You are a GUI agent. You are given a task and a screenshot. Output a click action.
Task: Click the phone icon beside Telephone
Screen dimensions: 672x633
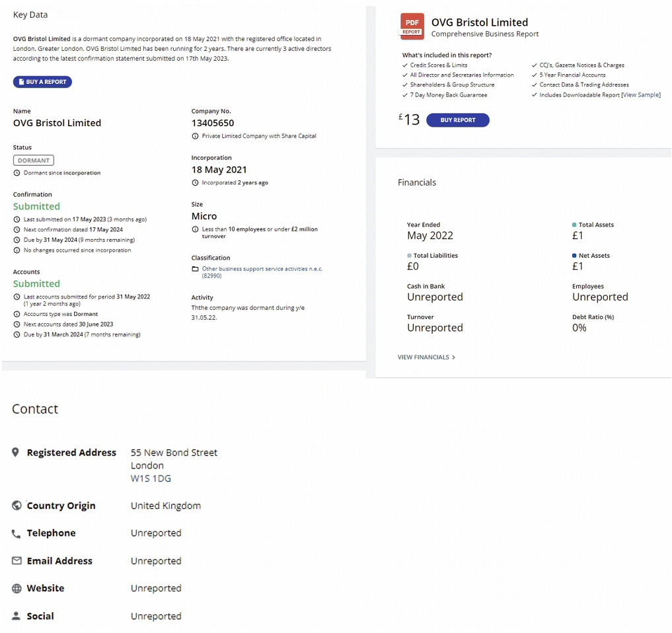pos(16,534)
